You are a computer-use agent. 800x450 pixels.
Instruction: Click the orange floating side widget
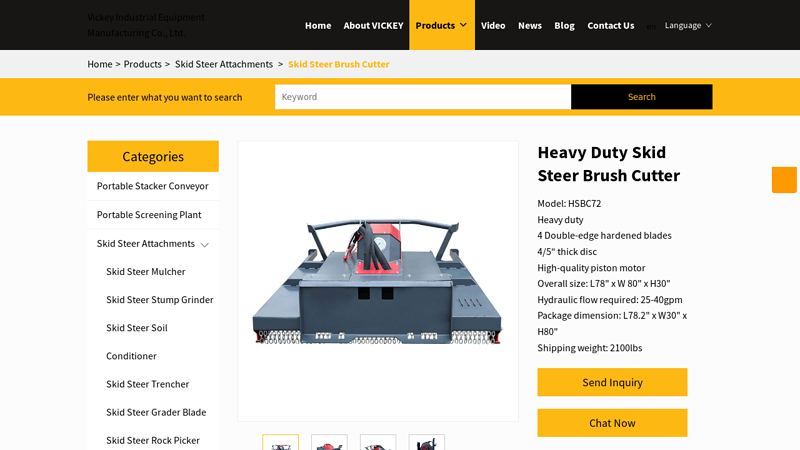[x=784, y=180]
